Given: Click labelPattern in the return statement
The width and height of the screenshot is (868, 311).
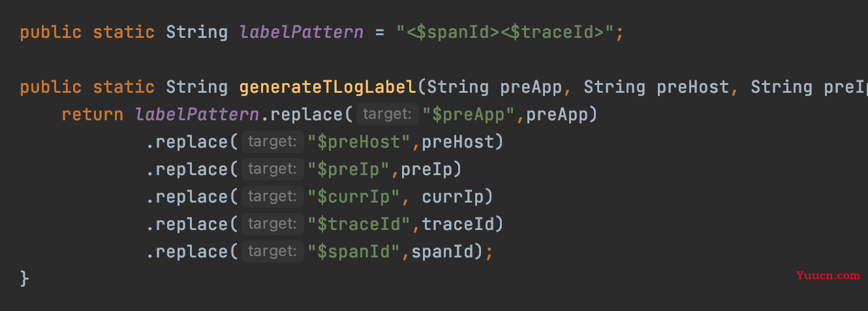Looking at the screenshot, I should [x=197, y=114].
